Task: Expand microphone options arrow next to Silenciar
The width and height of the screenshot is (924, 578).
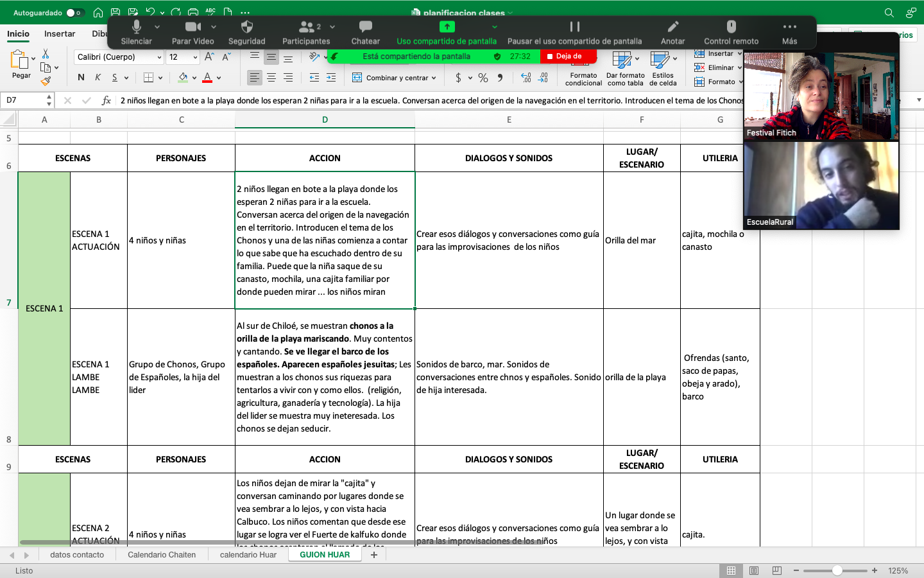Action: tap(157, 27)
